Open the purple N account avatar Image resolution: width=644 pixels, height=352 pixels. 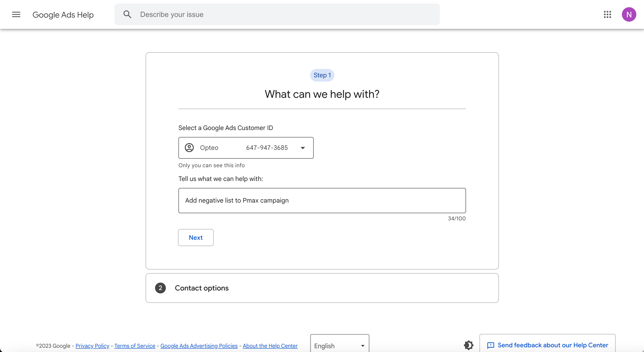[x=629, y=14]
